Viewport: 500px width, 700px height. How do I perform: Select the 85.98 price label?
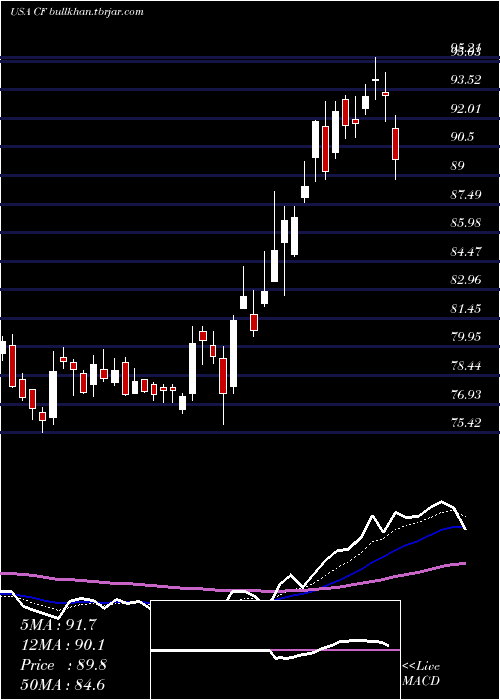click(x=466, y=223)
